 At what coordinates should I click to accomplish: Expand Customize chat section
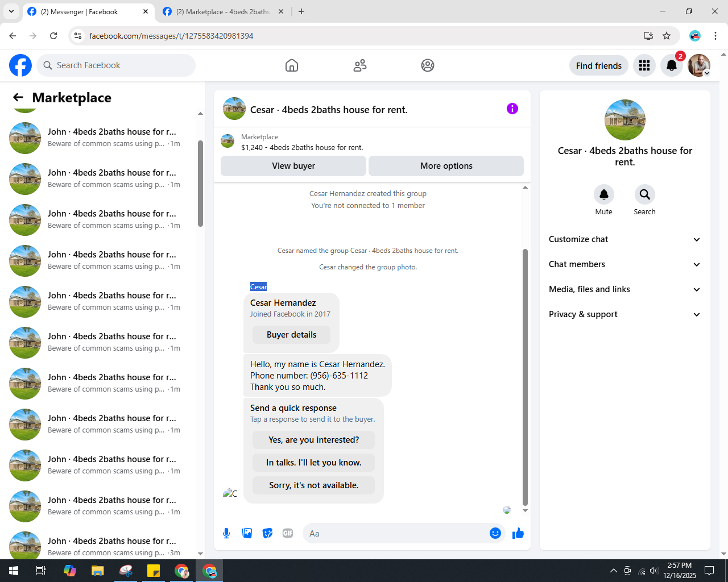(624, 239)
